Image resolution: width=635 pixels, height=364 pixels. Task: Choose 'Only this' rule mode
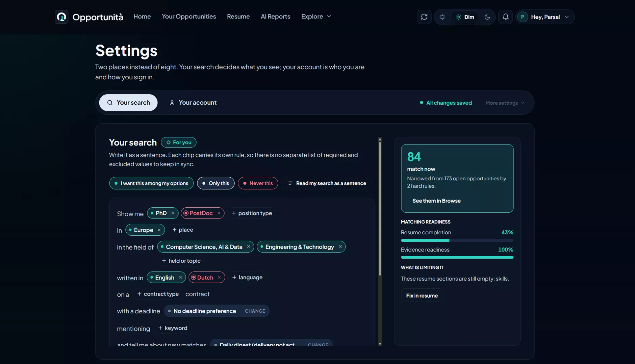click(216, 183)
